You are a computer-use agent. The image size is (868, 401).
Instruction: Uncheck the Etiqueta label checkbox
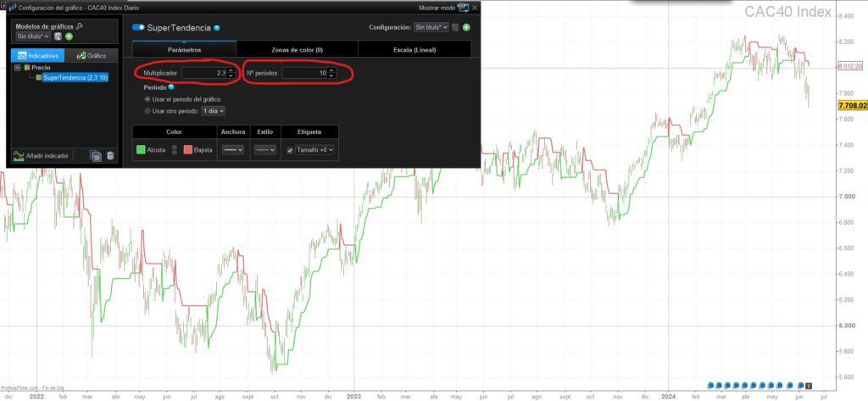coord(290,150)
